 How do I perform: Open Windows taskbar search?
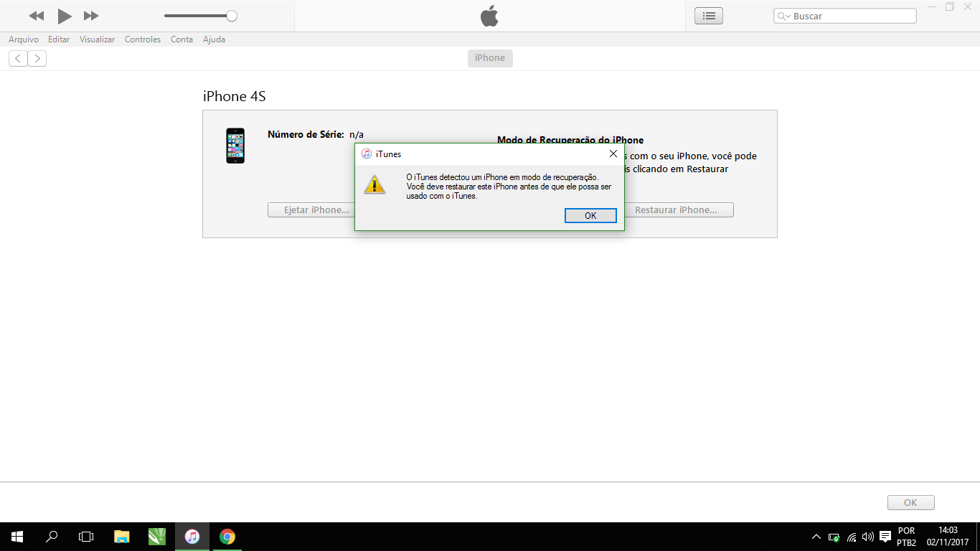click(52, 537)
